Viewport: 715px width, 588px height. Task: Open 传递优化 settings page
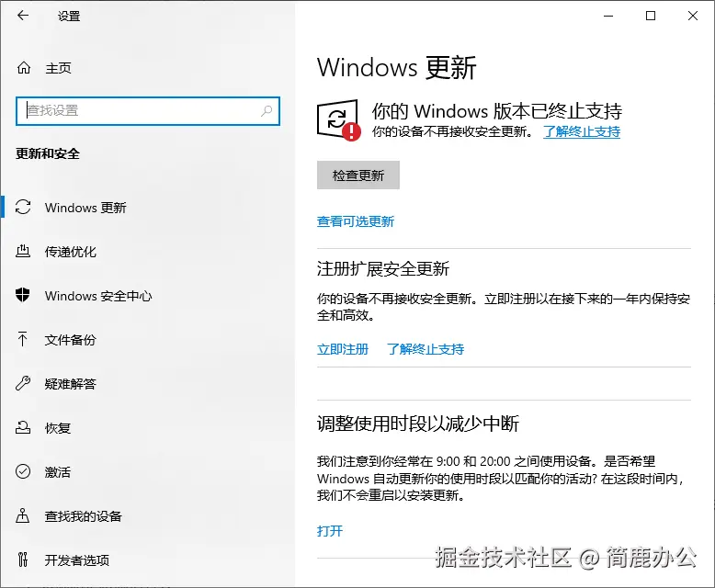click(x=148, y=251)
